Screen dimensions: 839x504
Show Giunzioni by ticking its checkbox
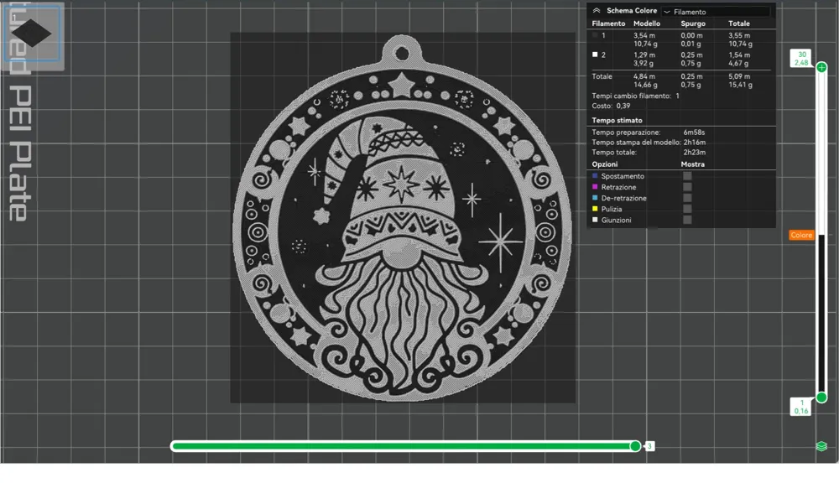click(687, 220)
